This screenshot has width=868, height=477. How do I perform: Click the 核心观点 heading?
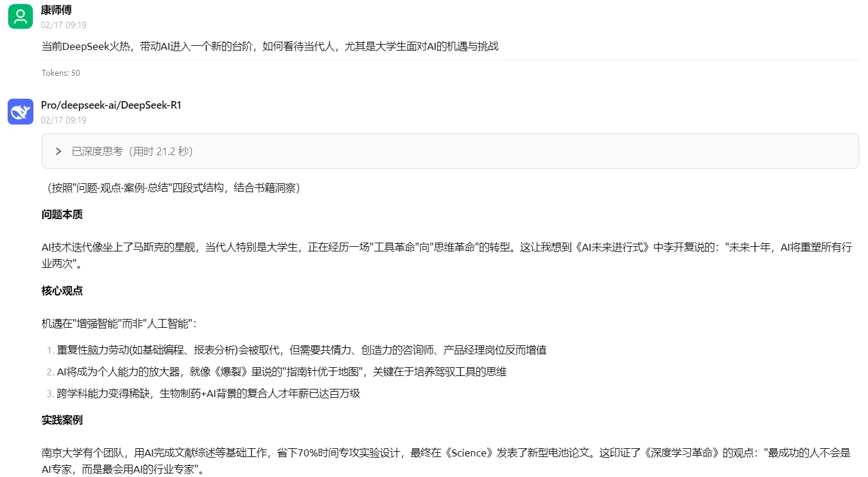[62, 291]
